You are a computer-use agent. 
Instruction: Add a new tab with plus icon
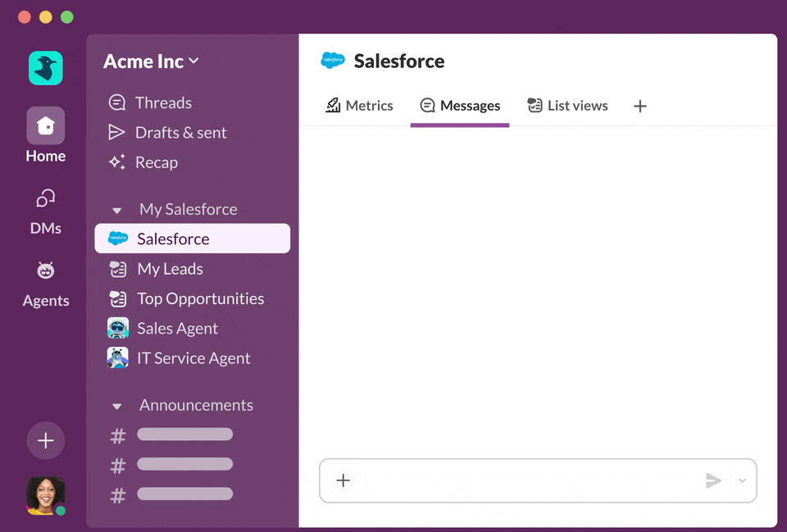pos(640,106)
